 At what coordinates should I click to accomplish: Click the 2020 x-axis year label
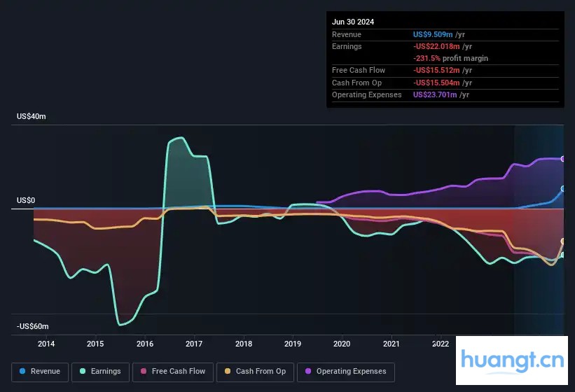click(342, 344)
